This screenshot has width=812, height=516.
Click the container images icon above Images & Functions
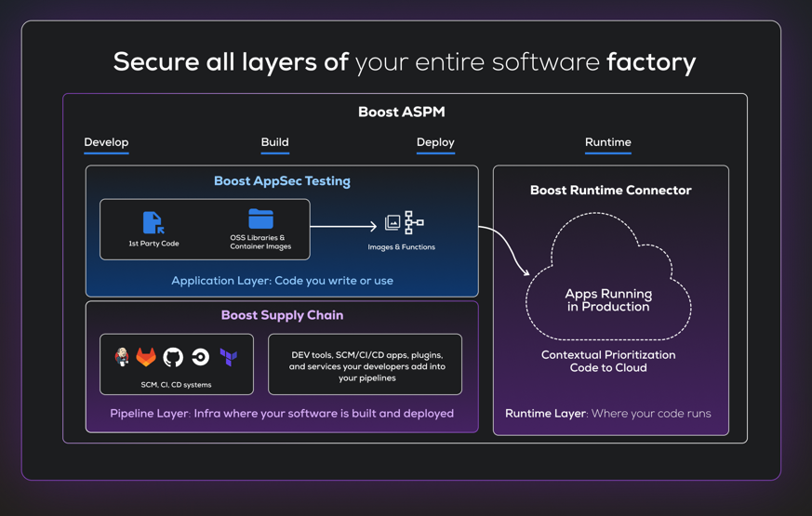(393, 222)
